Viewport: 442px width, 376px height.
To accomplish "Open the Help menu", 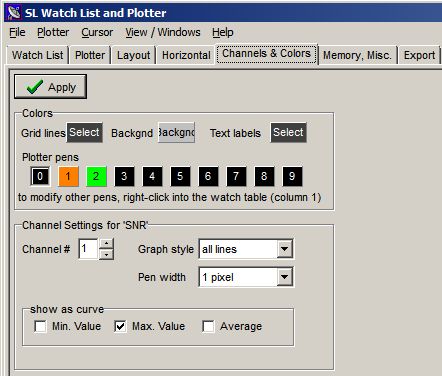I will 223,32.
